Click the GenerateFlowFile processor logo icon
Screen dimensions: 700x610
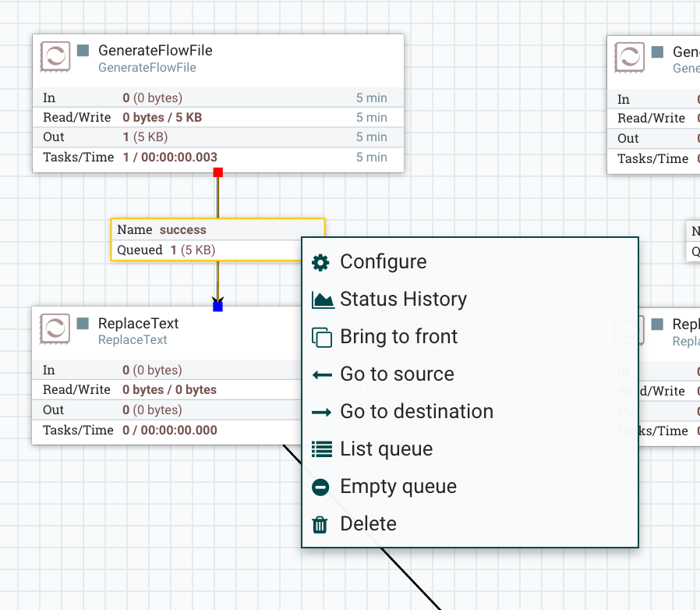55,58
